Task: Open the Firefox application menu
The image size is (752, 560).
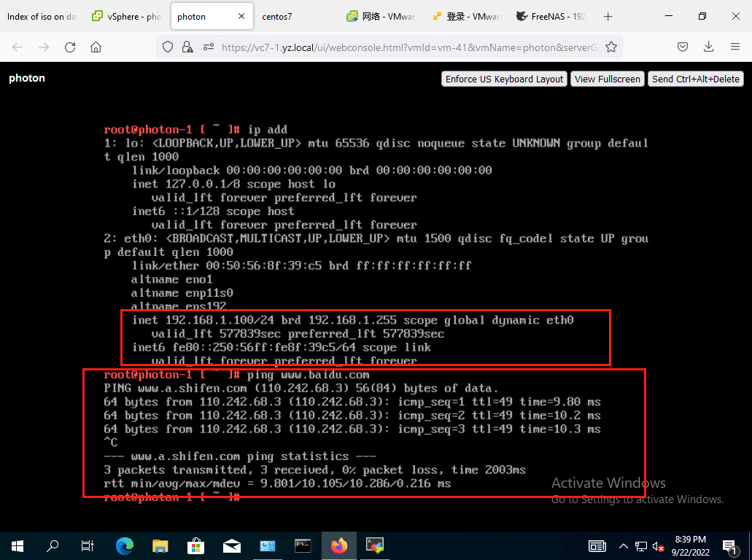Action: (x=735, y=47)
